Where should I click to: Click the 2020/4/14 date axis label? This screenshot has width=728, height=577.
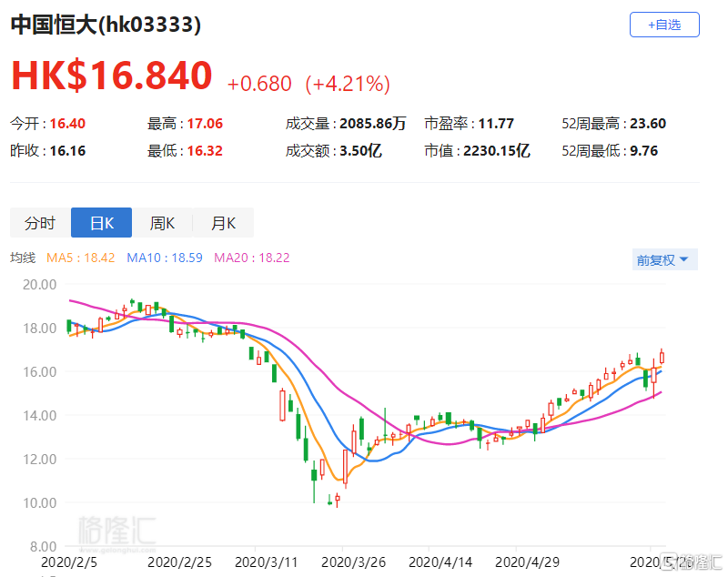pyautogui.click(x=440, y=562)
